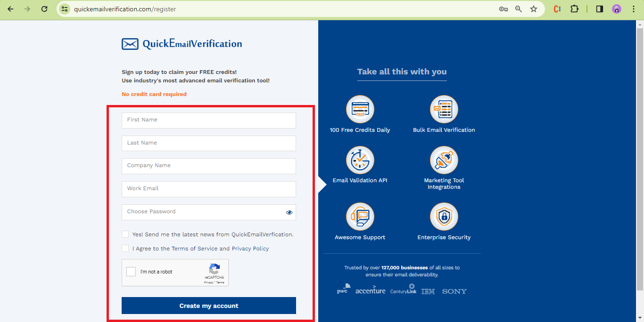Focus the First Name field
644x322 pixels.
[209, 120]
